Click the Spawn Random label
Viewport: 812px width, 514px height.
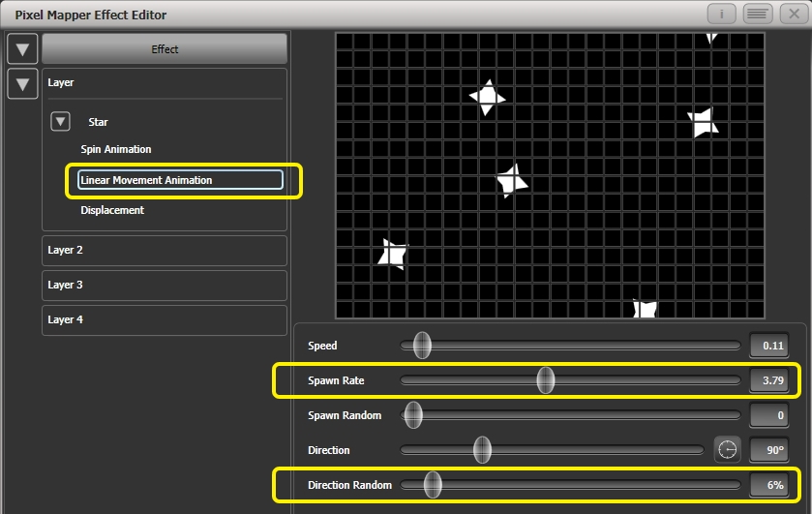[345, 415]
